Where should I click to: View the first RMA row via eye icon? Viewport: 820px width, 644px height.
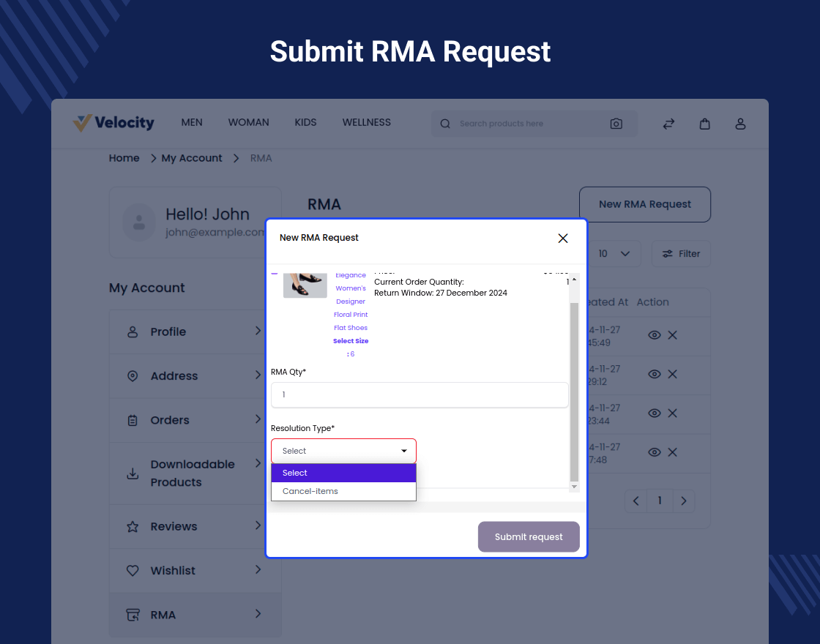coord(655,335)
